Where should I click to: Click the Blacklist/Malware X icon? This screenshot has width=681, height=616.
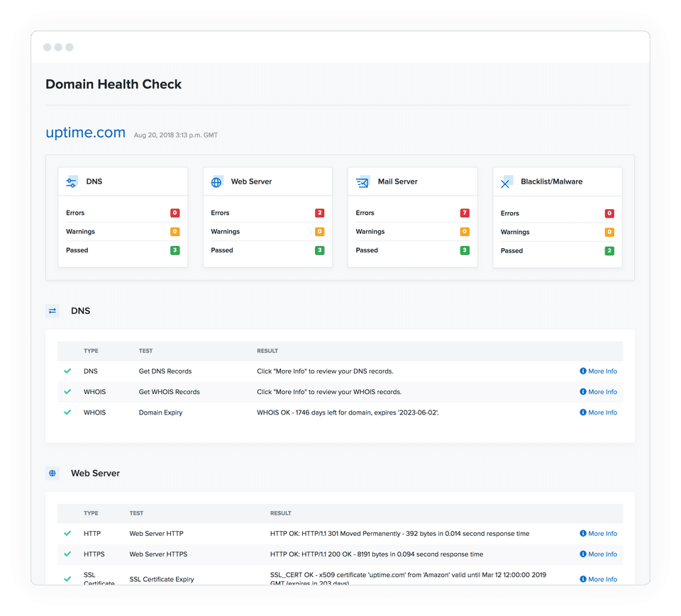[506, 182]
